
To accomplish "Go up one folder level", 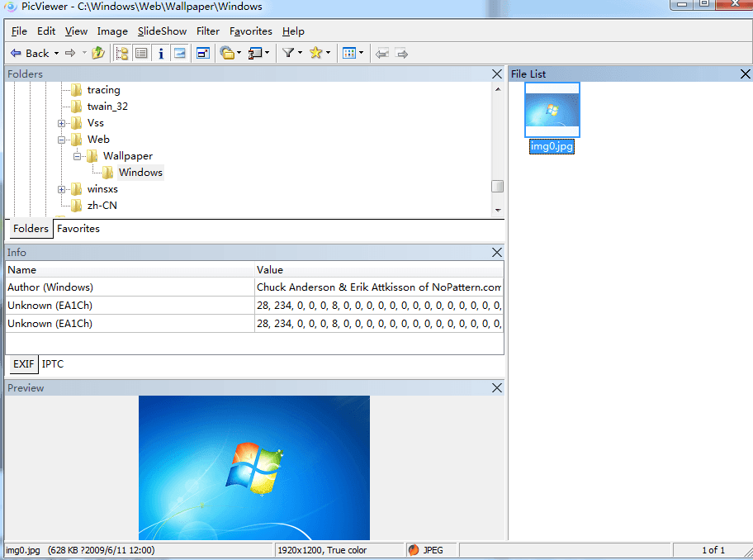I will pos(98,53).
